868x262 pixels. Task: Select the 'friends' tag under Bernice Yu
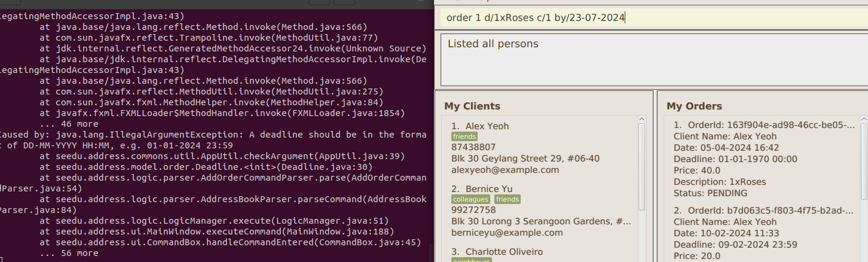(508, 200)
